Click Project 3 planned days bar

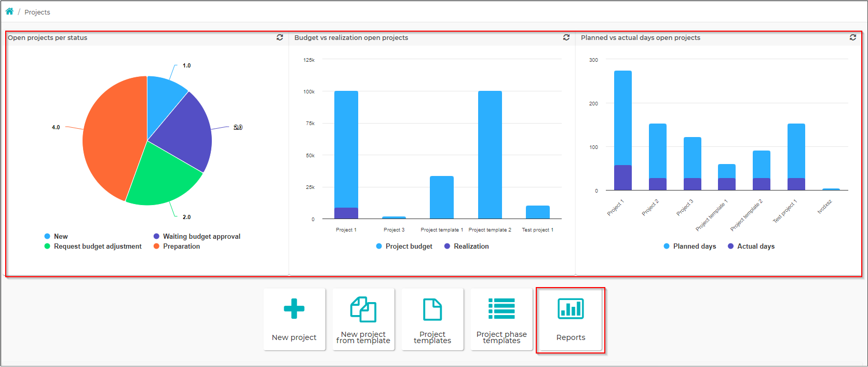pos(693,157)
